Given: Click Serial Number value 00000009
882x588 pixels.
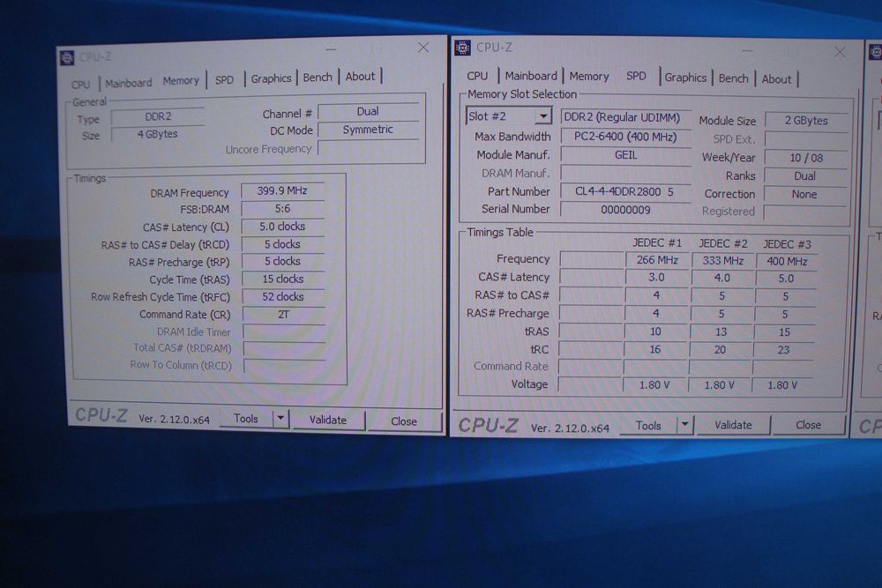Looking at the screenshot, I should pos(625,210).
